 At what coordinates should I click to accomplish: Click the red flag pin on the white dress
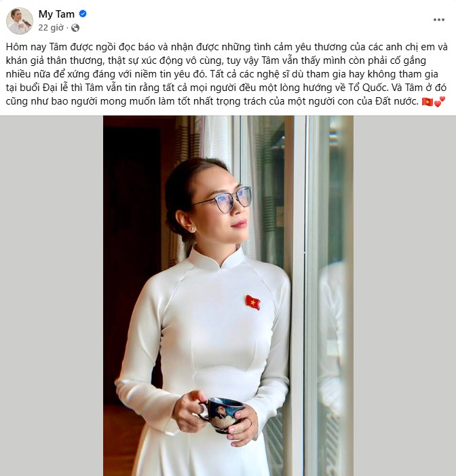[252, 302]
